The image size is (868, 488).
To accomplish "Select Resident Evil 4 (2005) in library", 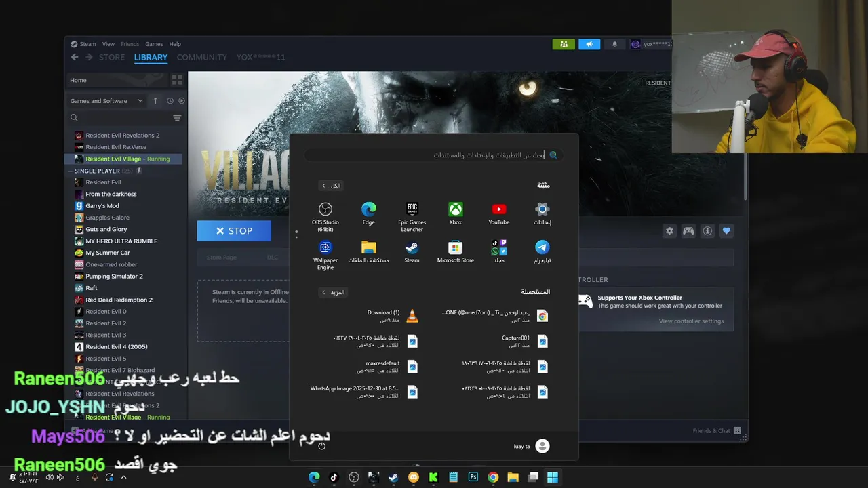I will [x=117, y=347].
